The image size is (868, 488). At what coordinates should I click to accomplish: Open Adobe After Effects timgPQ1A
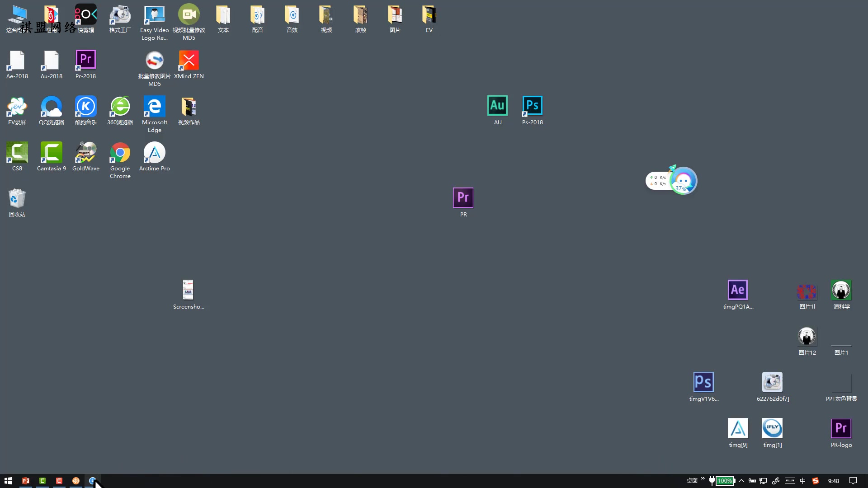(x=737, y=290)
